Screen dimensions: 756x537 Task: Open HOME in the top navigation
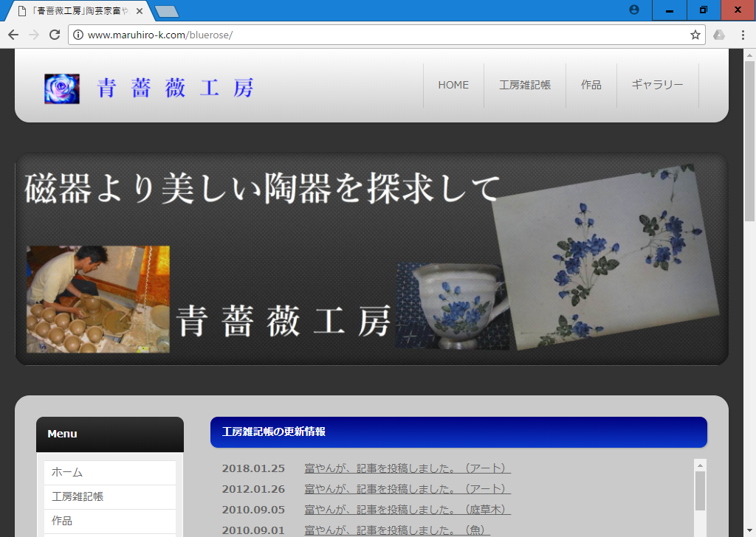pyautogui.click(x=453, y=85)
